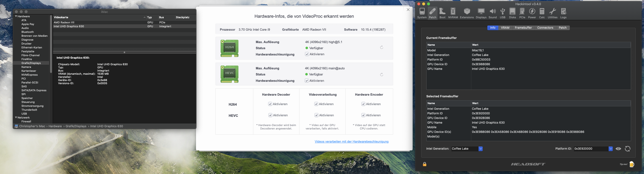Toggle the eye visibility button near Platform ID
Viewport: 644px width, 174px height.
[619, 149]
